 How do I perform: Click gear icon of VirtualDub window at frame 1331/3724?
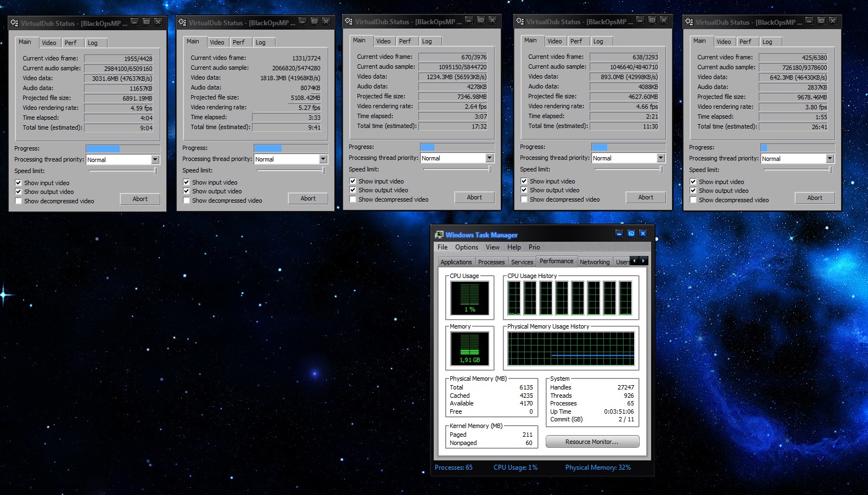[182, 23]
